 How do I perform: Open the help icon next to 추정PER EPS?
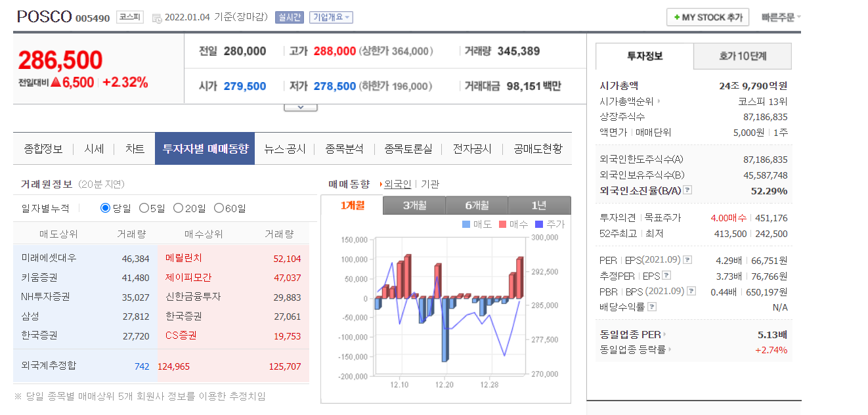[x=666, y=276]
